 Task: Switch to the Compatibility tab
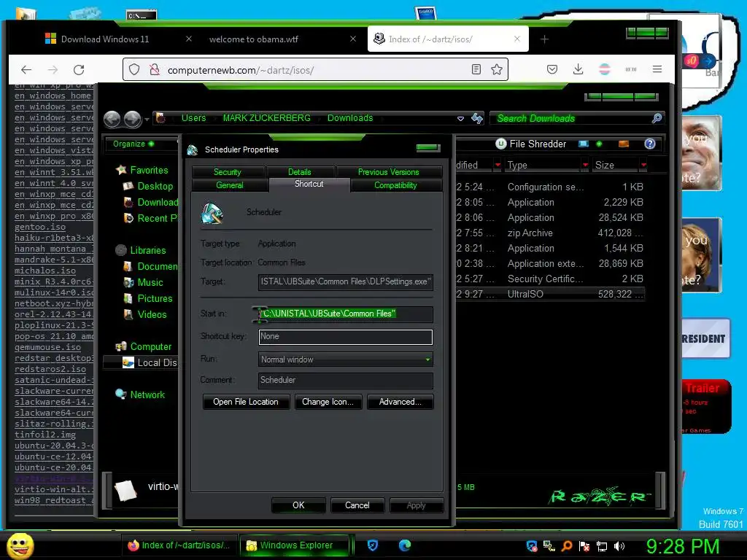click(395, 185)
